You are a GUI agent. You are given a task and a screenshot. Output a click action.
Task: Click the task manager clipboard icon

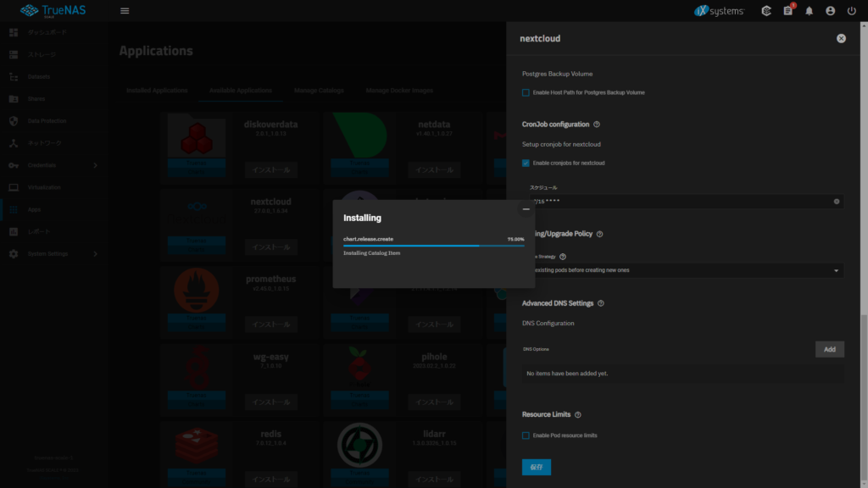(x=787, y=11)
